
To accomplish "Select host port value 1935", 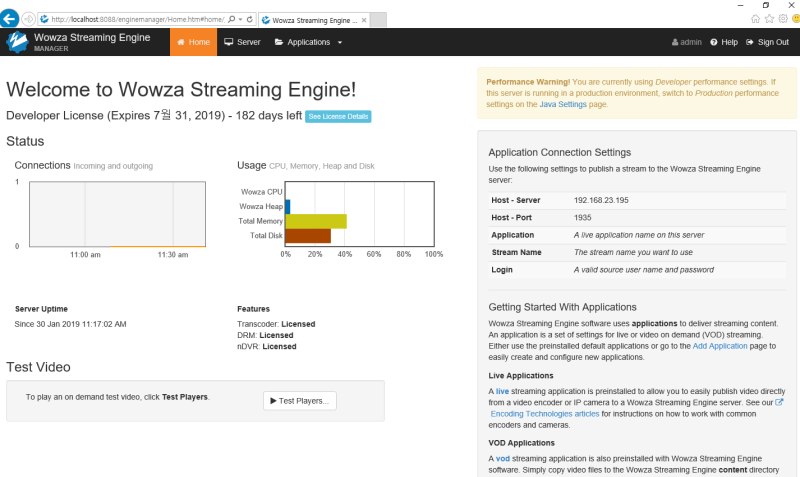I will (x=582, y=217).
